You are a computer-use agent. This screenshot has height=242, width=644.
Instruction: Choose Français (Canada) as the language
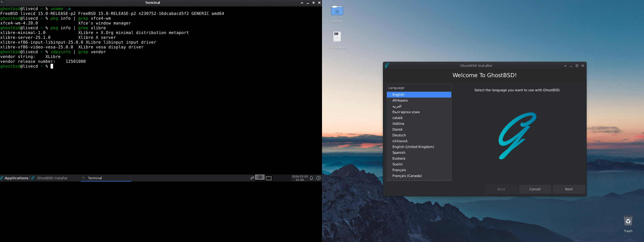pyautogui.click(x=407, y=176)
